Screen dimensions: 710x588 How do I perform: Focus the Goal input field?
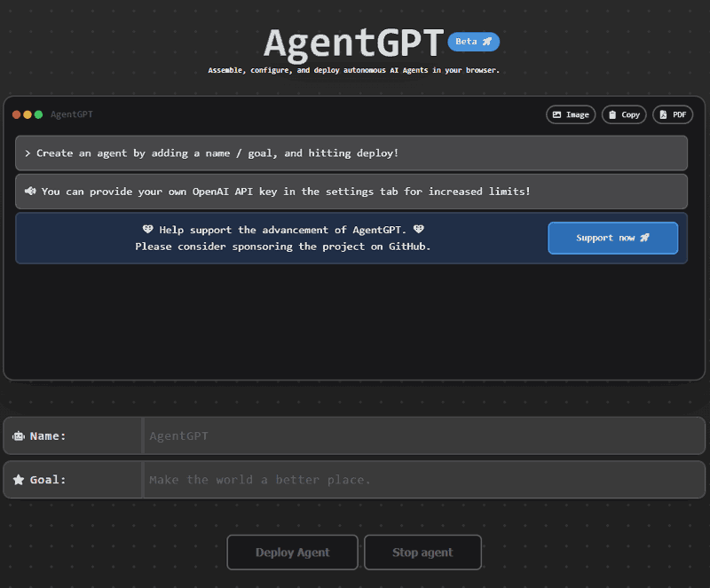[424, 480]
